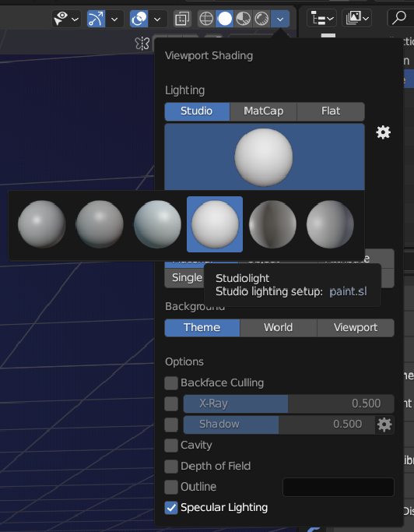Disable the Specular Lighting checkbox
The width and height of the screenshot is (414, 532).
[171, 508]
